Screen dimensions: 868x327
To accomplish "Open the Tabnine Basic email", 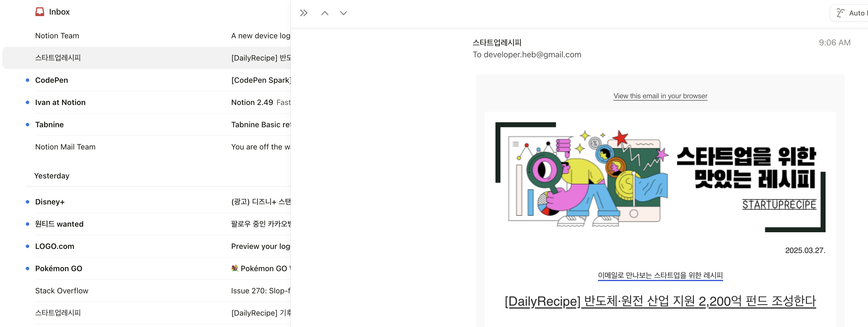I will 146,125.
